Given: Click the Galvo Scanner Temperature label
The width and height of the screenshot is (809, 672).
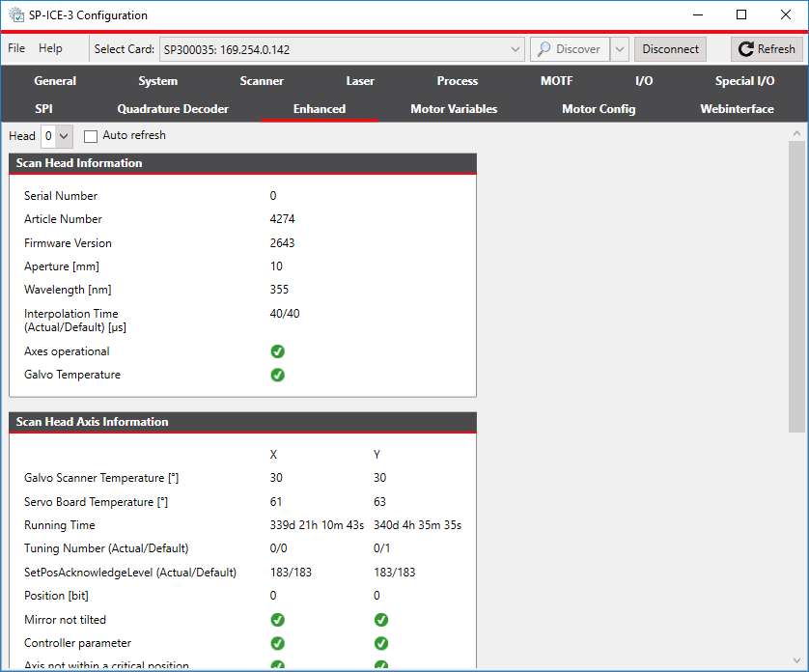Looking at the screenshot, I should (x=101, y=479).
